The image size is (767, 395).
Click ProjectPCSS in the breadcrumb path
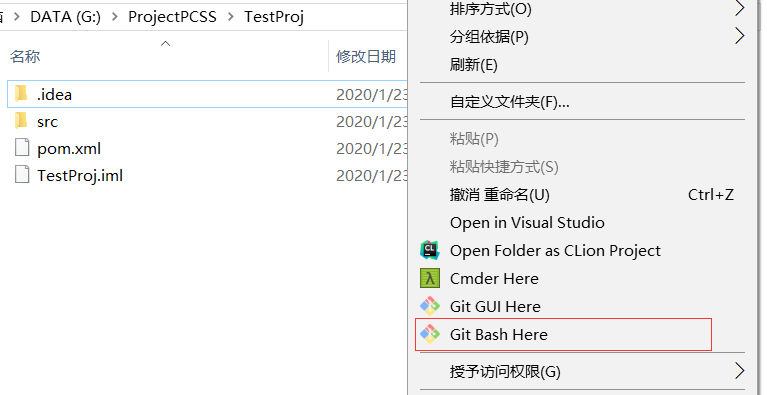[172, 17]
